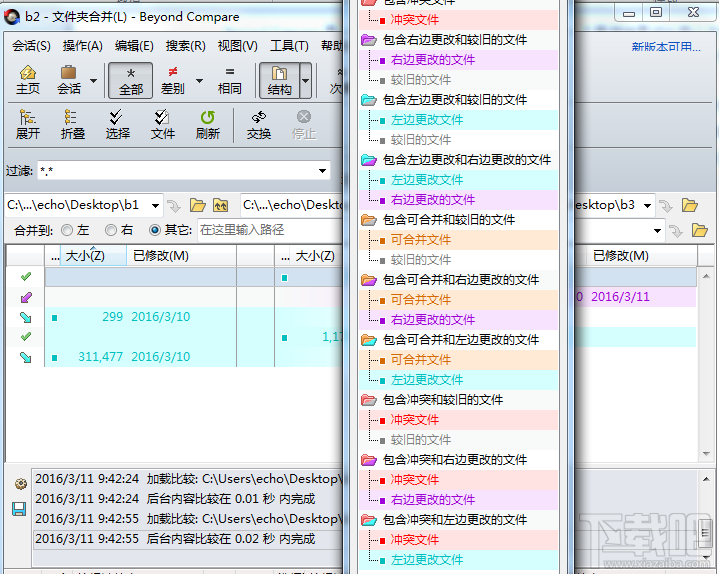
Task: Open the 会话 sessions briefcase icon
Action: point(68,80)
